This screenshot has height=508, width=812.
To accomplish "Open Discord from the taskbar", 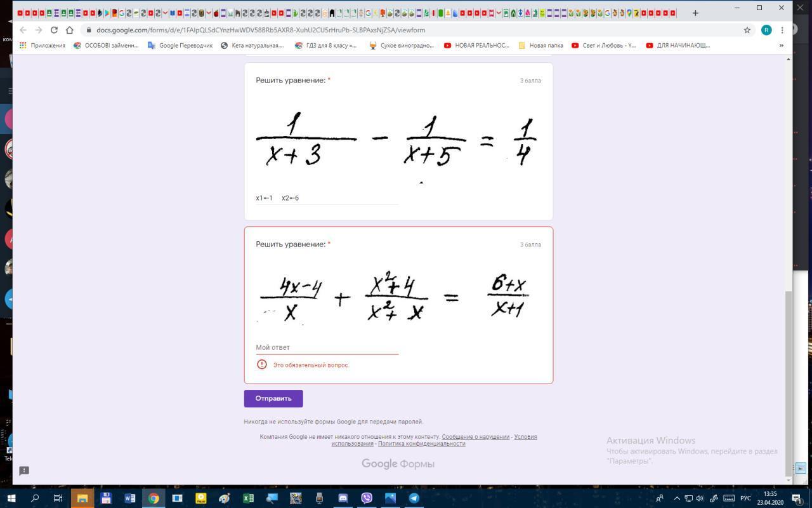I will [343, 498].
